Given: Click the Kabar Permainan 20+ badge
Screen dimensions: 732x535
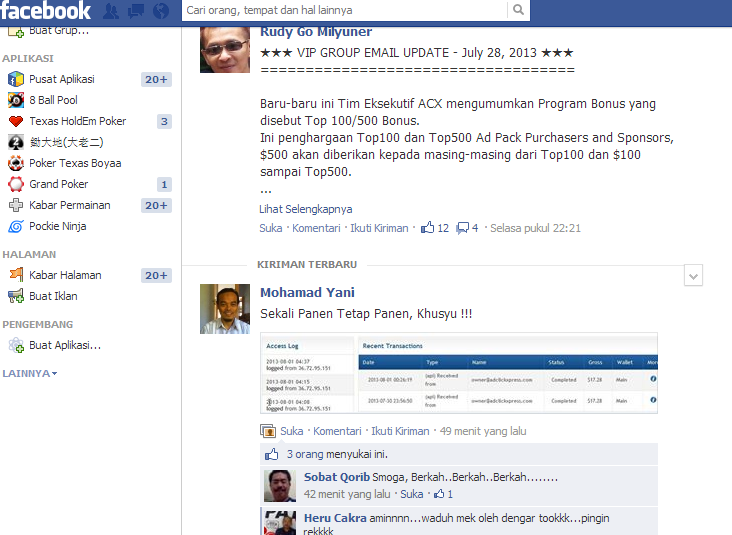Looking at the screenshot, I should [x=156, y=205].
